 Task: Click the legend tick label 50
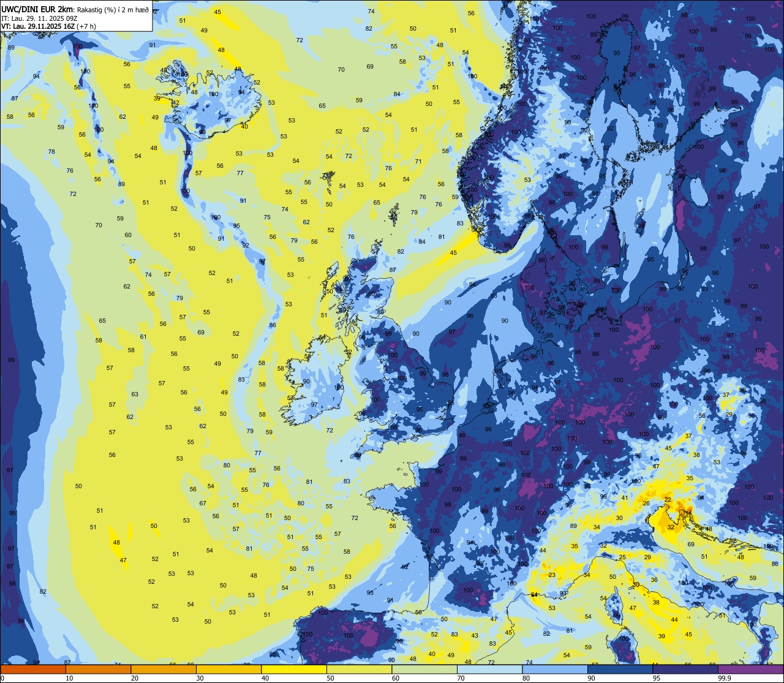click(x=331, y=678)
